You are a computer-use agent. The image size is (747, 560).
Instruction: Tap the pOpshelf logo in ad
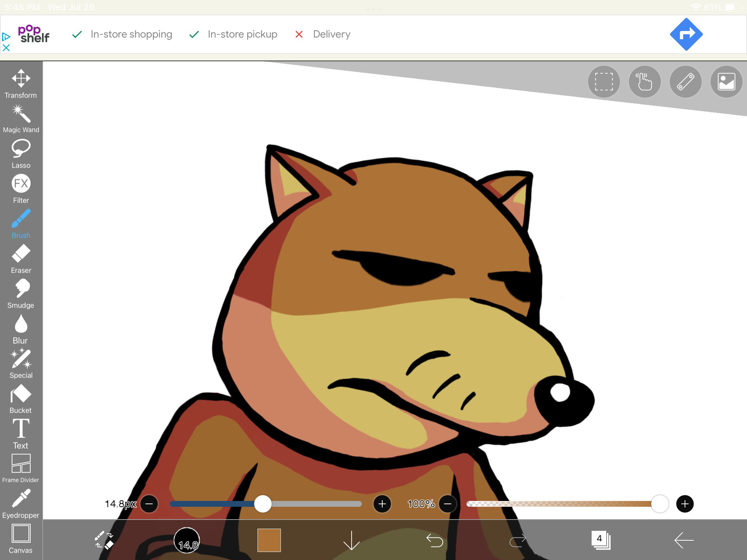[x=34, y=34]
